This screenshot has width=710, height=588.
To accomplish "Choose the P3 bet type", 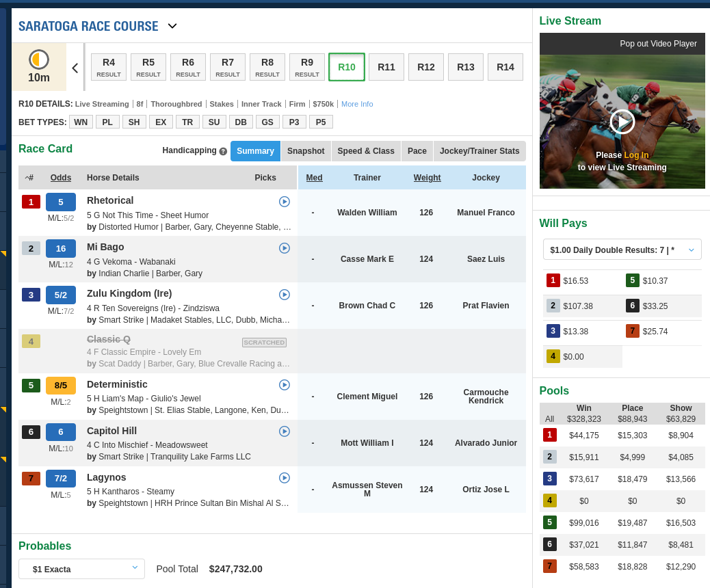I will click(294, 122).
